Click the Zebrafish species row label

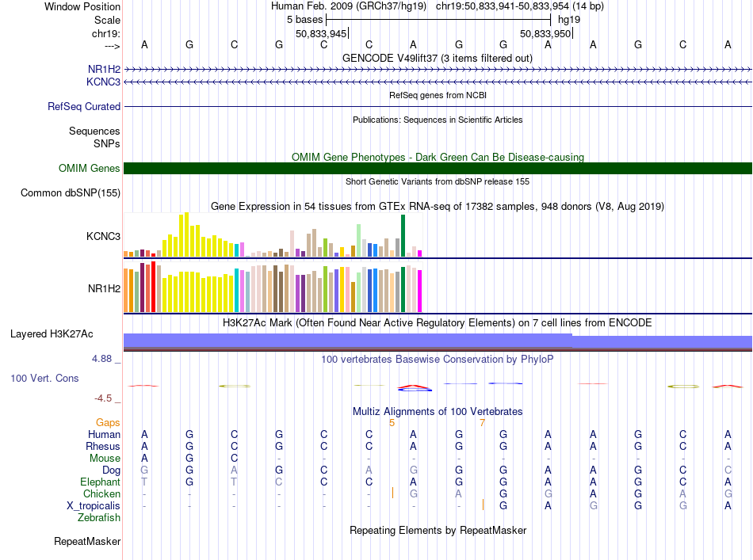click(99, 518)
